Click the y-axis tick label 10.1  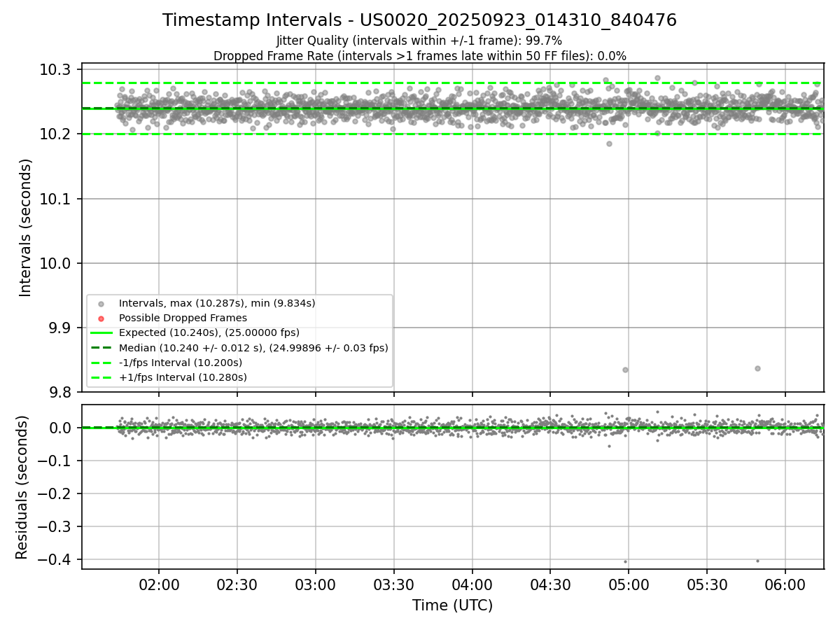click(56, 199)
